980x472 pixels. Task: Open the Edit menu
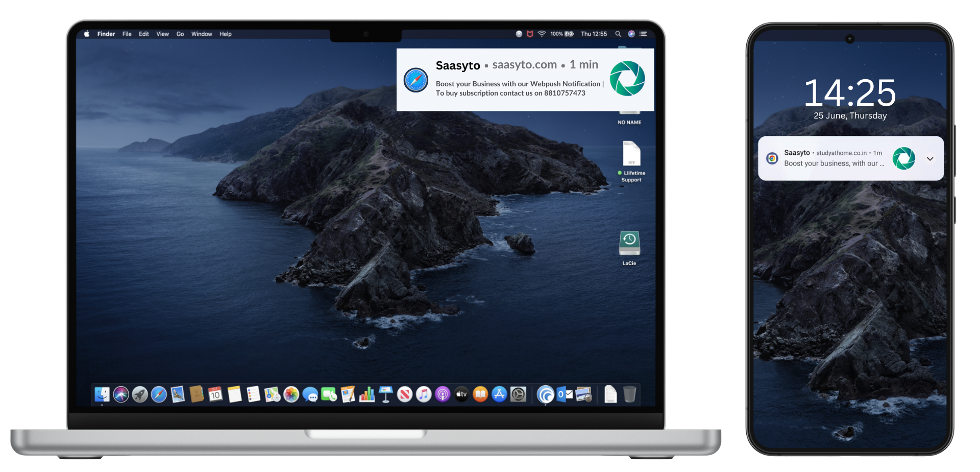[x=144, y=34]
